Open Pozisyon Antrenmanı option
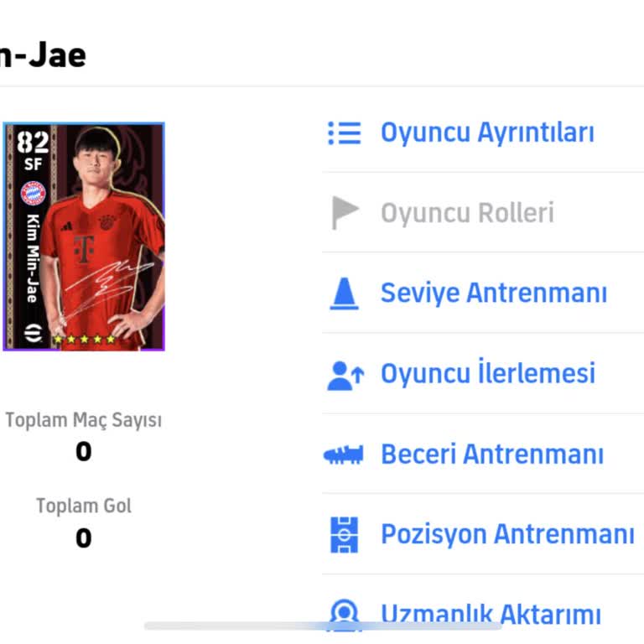Screen dimensions: 644x644 506,534
